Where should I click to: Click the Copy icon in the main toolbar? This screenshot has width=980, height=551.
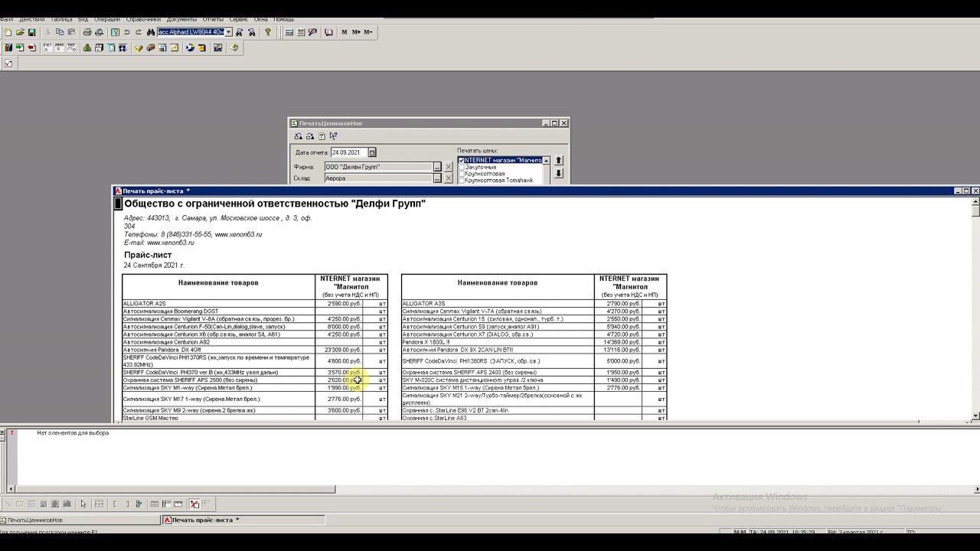60,32
